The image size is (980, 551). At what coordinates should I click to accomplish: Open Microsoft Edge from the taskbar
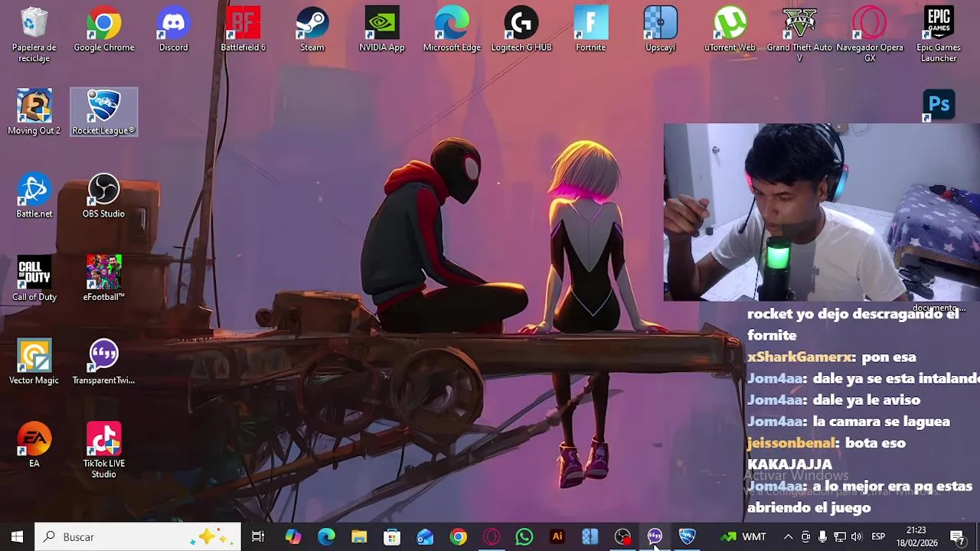pos(326,536)
